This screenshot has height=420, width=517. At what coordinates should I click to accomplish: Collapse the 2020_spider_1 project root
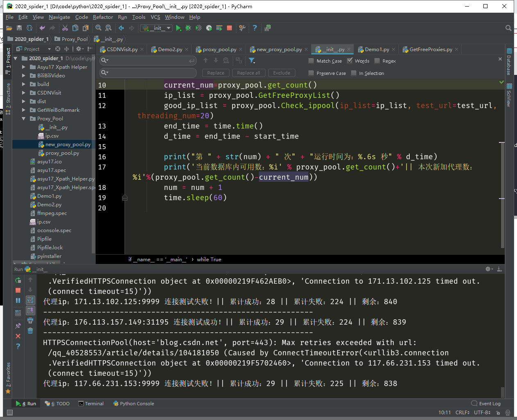[x=16, y=59]
